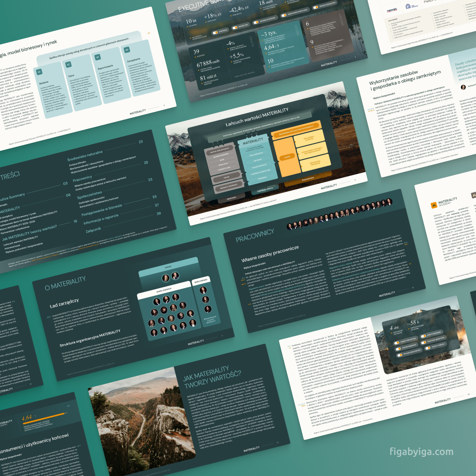Click the -42,4% r/r statistic

(239, 9)
